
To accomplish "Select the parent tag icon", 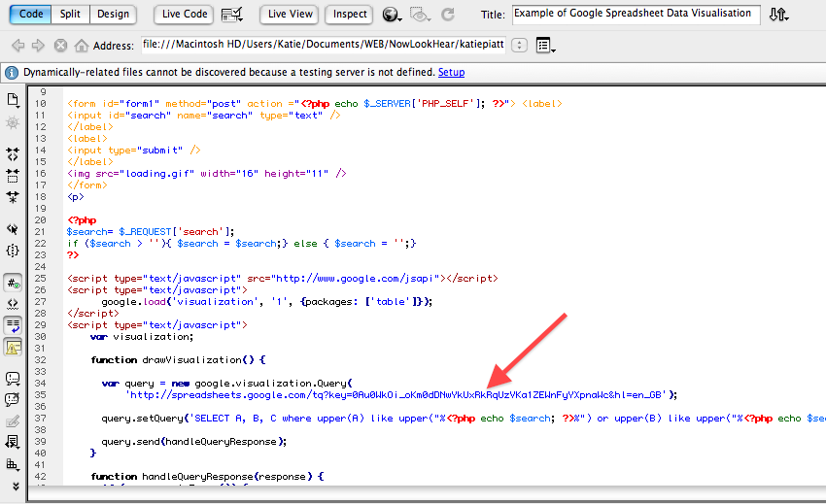I will (x=13, y=229).
